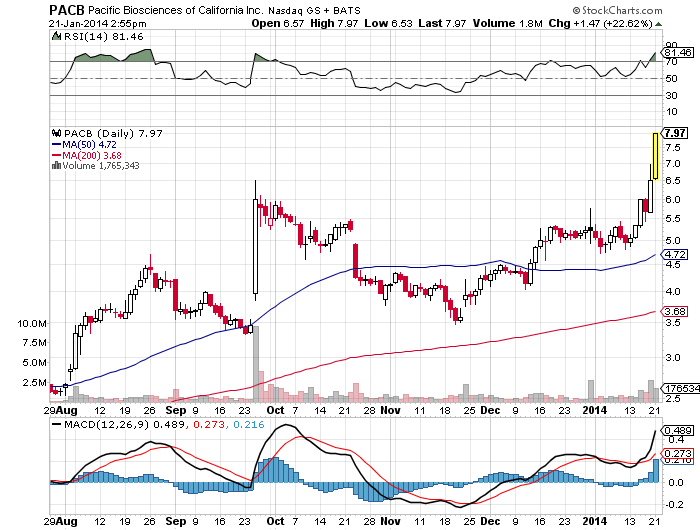
Task: Click the RSI(14) 81.46 indicator label
Action: tap(104, 37)
